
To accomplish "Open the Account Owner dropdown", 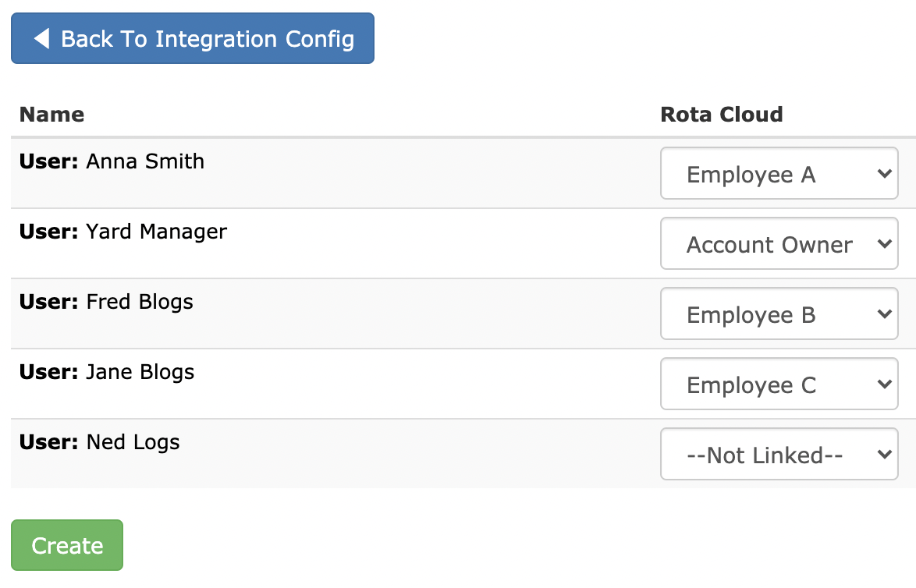I will tap(778, 243).
